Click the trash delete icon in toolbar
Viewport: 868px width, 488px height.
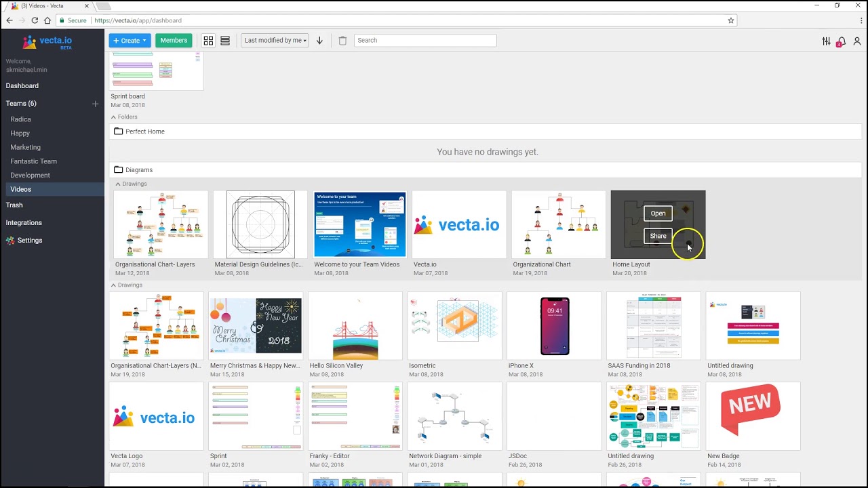pyautogui.click(x=342, y=41)
